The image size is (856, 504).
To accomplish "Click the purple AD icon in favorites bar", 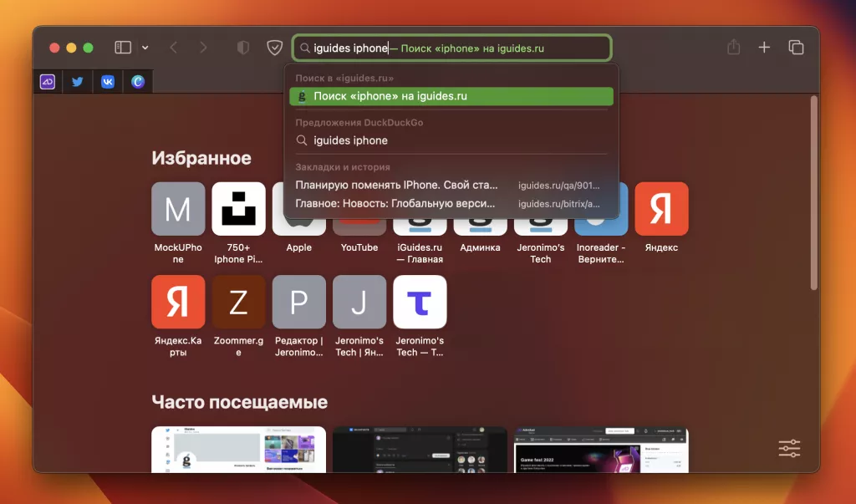I will [x=48, y=81].
